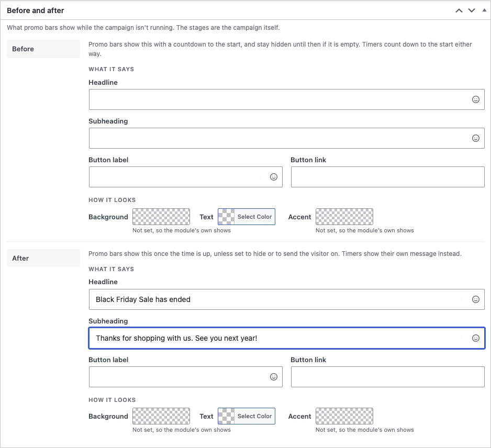Screen dimensions: 491x448
Task: Focus the After Button link field
Action: click(x=388, y=377)
